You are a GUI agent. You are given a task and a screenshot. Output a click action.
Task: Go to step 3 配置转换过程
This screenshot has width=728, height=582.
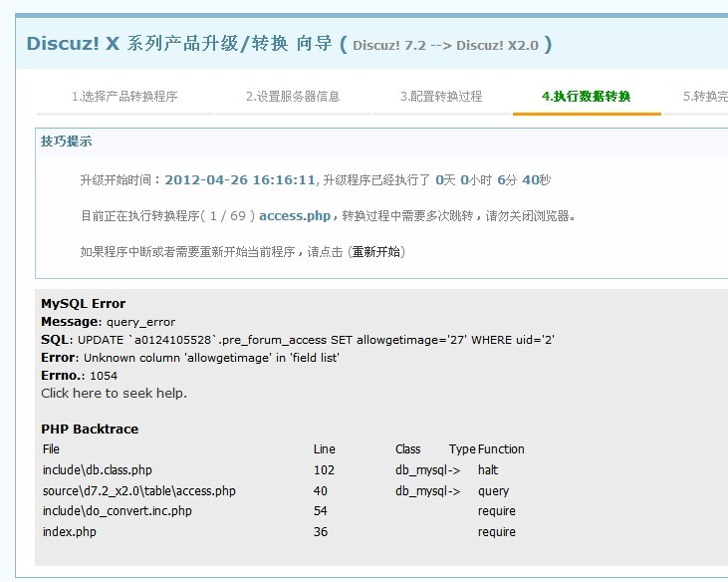pyautogui.click(x=441, y=96)
